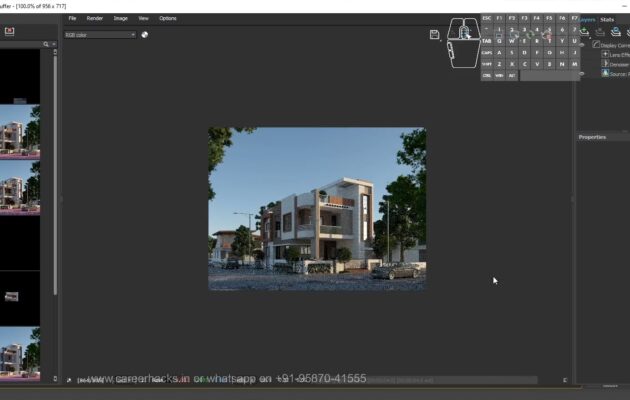Screen dimensions: 630x400
Task: Select the Lens Effects layer
Action: point(618,54)
